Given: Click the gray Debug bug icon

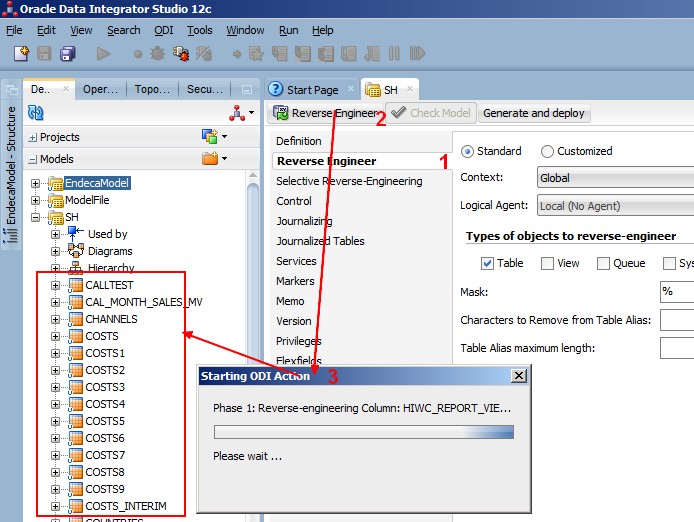Looking at the screenshot, I should click(158, 54).
